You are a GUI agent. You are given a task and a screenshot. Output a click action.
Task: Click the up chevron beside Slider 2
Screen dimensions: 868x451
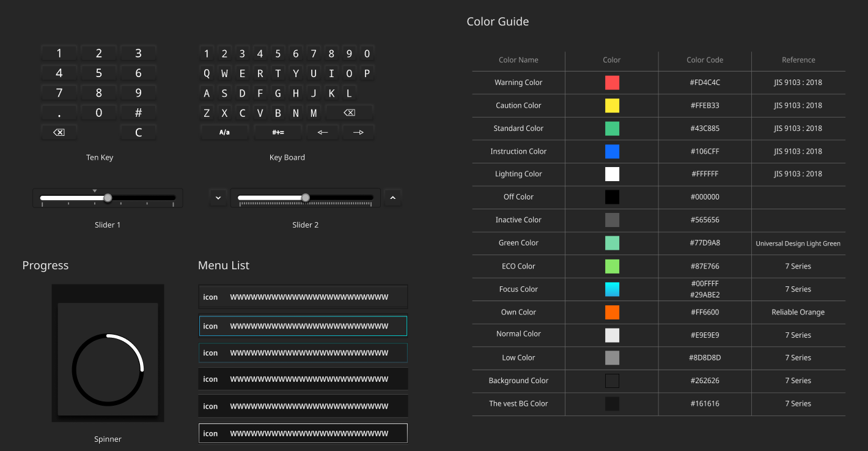click(x=392, y=198)
